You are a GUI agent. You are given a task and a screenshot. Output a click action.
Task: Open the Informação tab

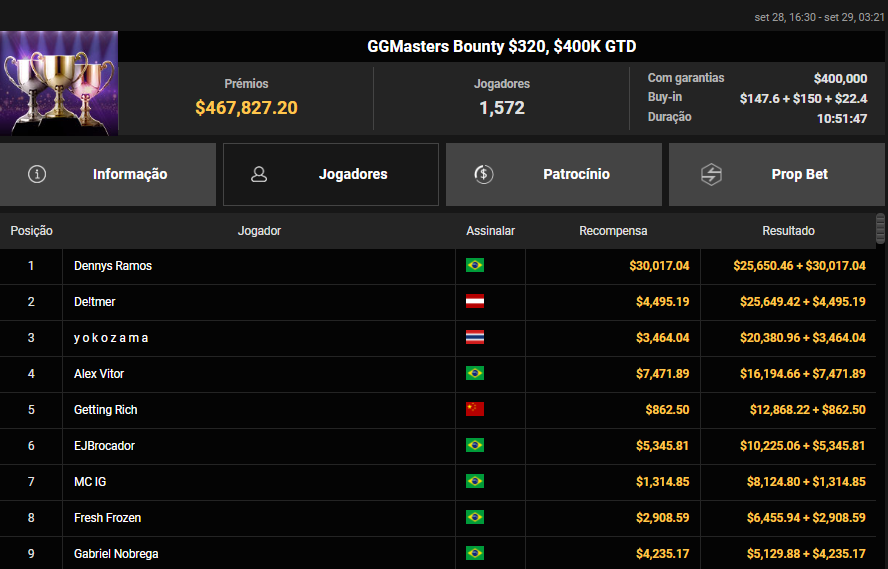click(108, 174)
